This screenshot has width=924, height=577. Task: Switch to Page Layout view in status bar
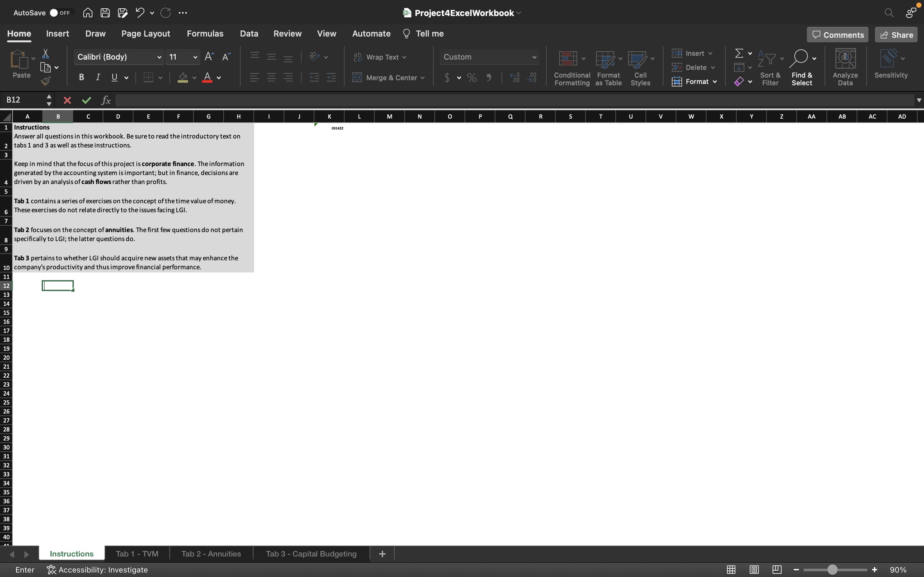[754, 570]
